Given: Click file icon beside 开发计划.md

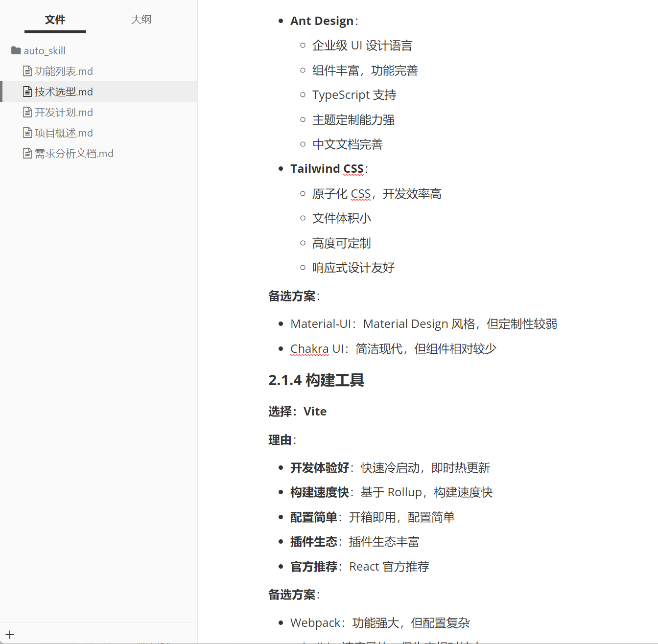Looking at the screenshot, I should click(27, 113).
